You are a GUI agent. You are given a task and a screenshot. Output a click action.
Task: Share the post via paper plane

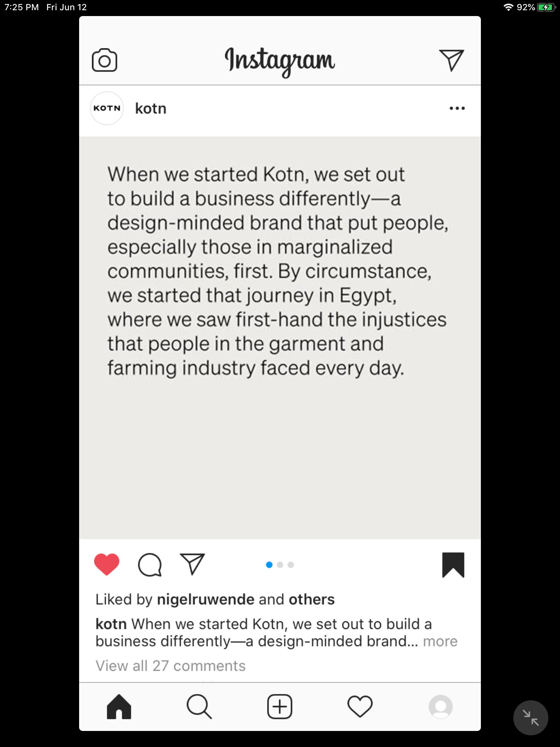[x=192, y=565]
